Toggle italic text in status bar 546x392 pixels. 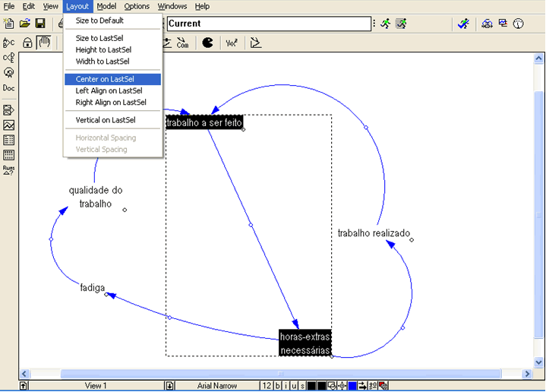(286, 386)
